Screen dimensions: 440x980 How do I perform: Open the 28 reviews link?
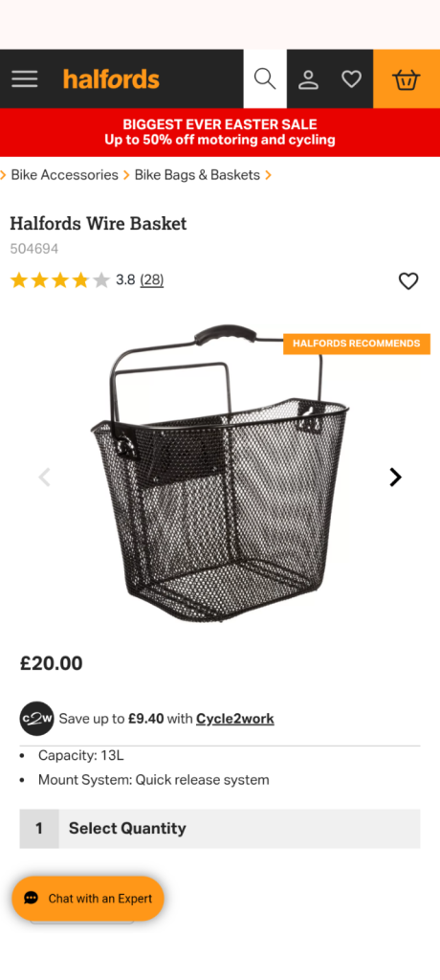click(151, 280)
